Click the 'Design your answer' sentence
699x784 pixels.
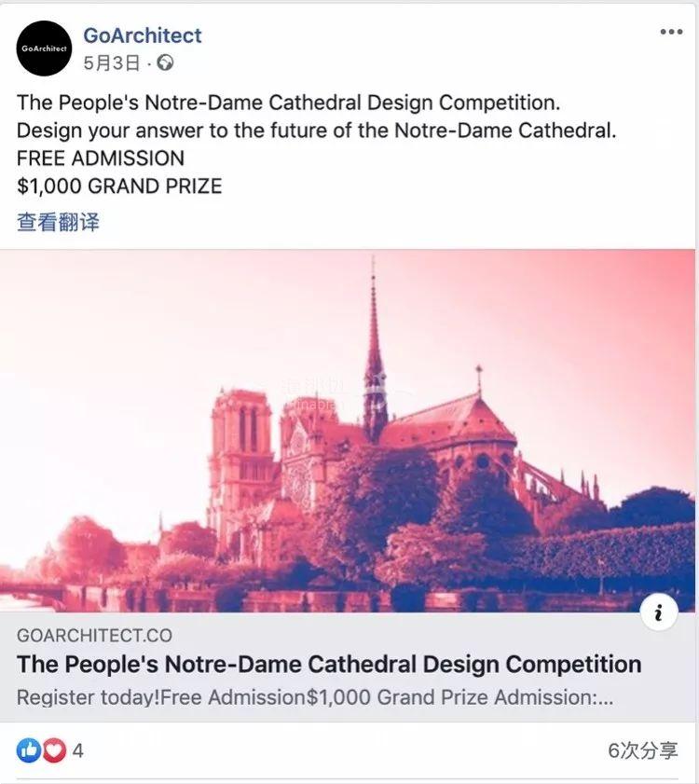(317, 131)
